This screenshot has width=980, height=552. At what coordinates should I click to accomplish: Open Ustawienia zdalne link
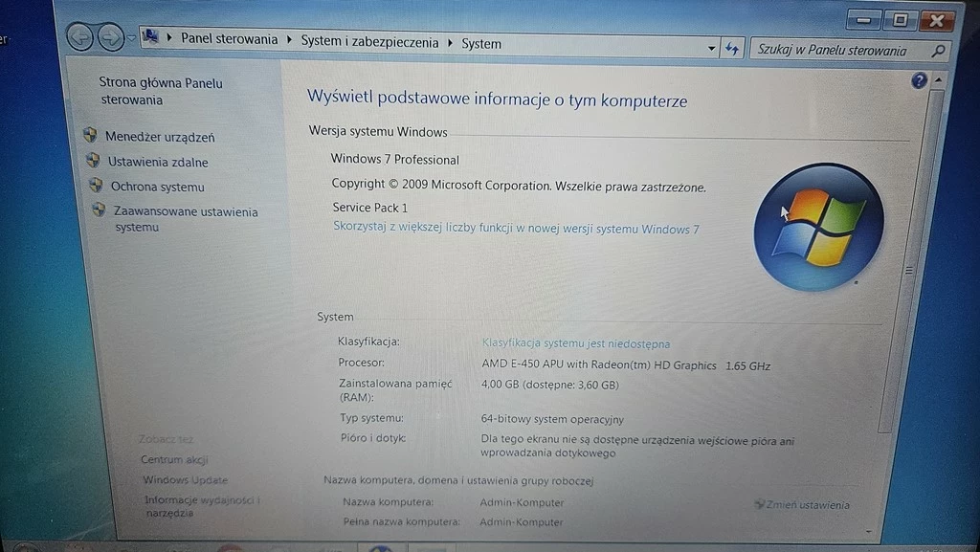point(158,162)
